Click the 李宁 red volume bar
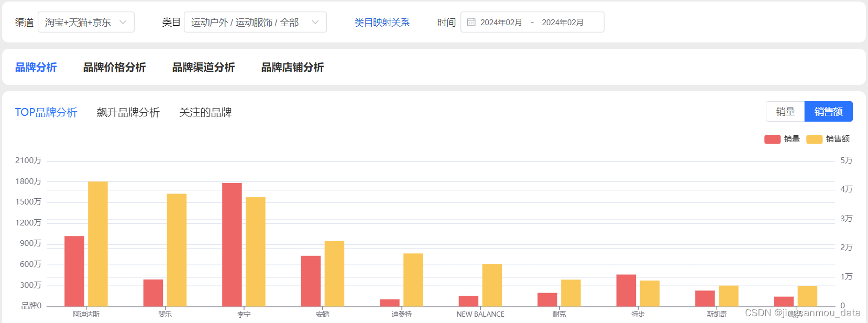Viewport: 868px width, 323px height. coord(232,244)
